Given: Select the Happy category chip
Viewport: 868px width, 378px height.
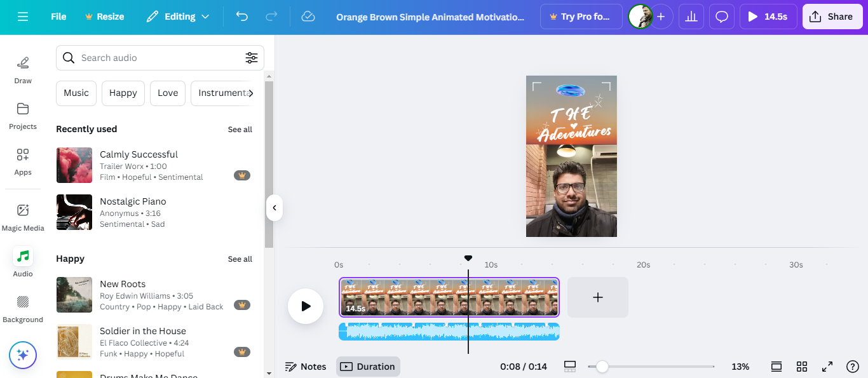Looking at the screenshot, I should point(123,93).
